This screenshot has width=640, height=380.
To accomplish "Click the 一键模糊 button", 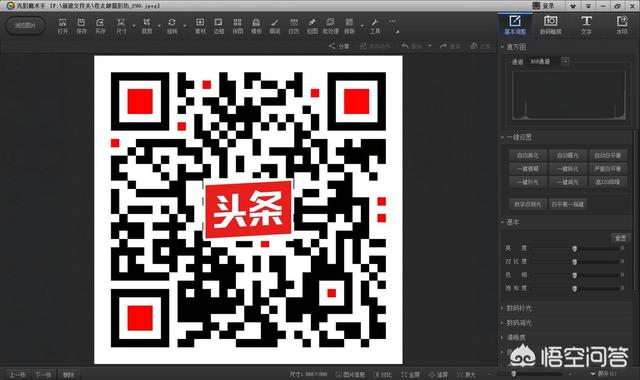I will coord(528,169).
